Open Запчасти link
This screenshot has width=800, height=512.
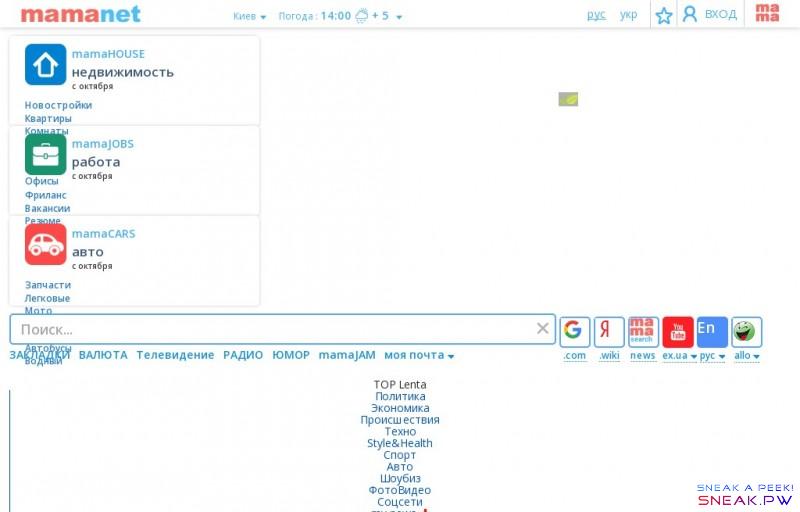click(x=47, y=285)
